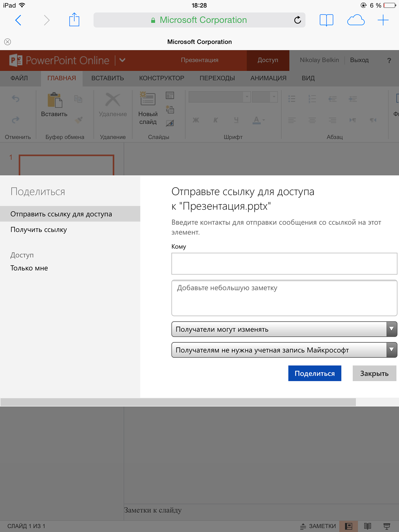Open the Nikolay Belkin account link
The image size is (399, 532).
[319, 60]
